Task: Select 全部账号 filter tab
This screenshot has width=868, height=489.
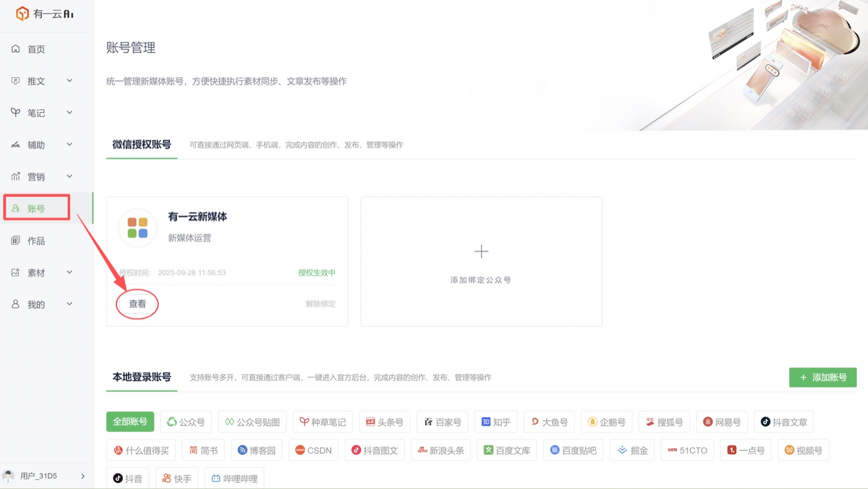Action: [x=130, y=422]
